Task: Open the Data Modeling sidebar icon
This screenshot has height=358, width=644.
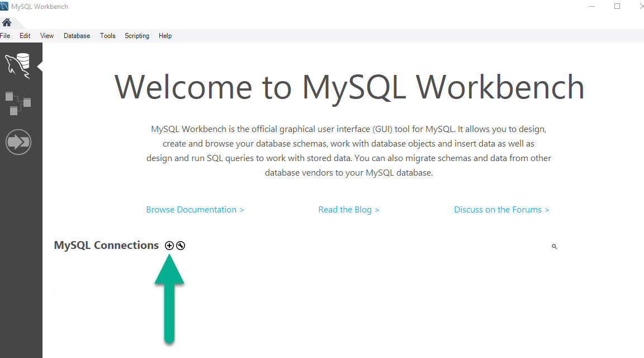Action: pyautogui.click(x=19, y=103)
